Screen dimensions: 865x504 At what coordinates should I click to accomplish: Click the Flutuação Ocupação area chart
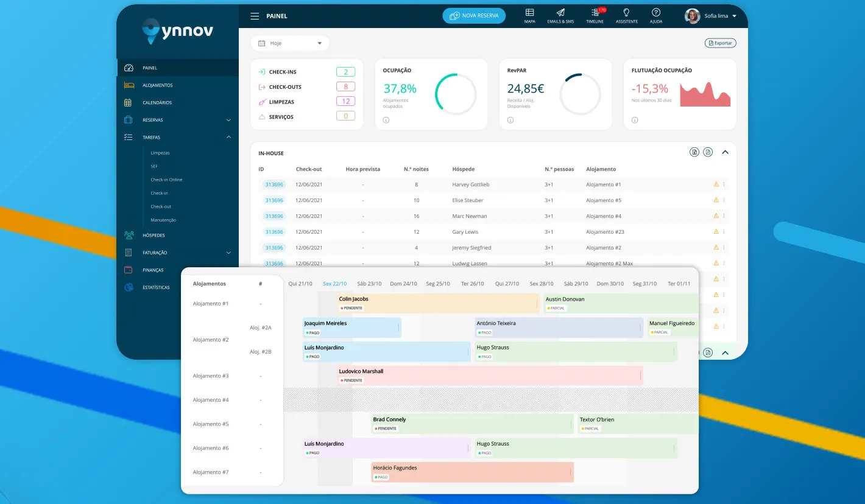pyautogui.click(x=705, y=94)
